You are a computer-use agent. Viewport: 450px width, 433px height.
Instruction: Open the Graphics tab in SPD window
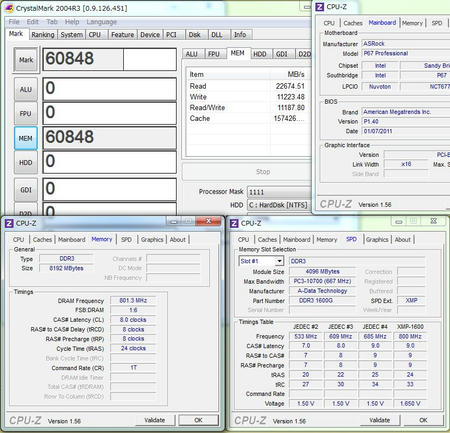[x=377, y=239]
